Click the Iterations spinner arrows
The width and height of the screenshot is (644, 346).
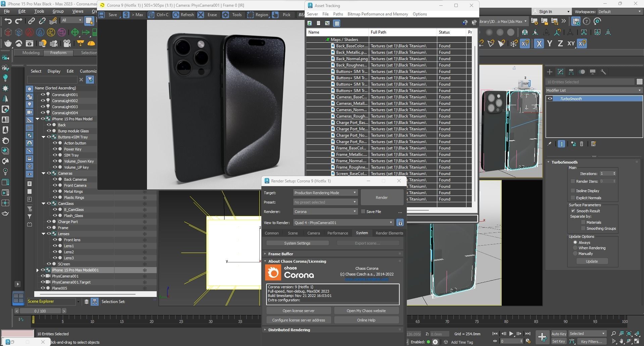click(x=614, y=174)
